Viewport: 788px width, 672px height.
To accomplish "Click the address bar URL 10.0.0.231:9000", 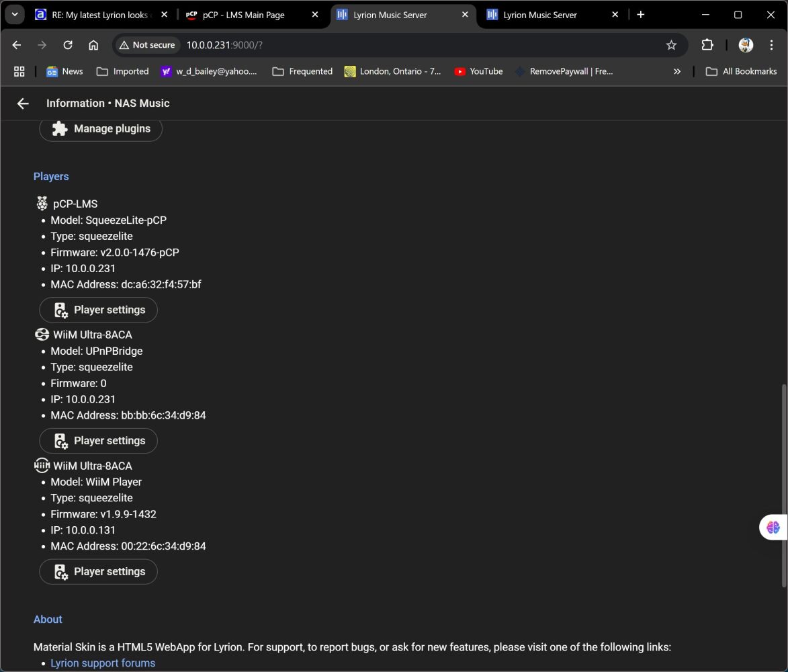I will click(224, 45).
